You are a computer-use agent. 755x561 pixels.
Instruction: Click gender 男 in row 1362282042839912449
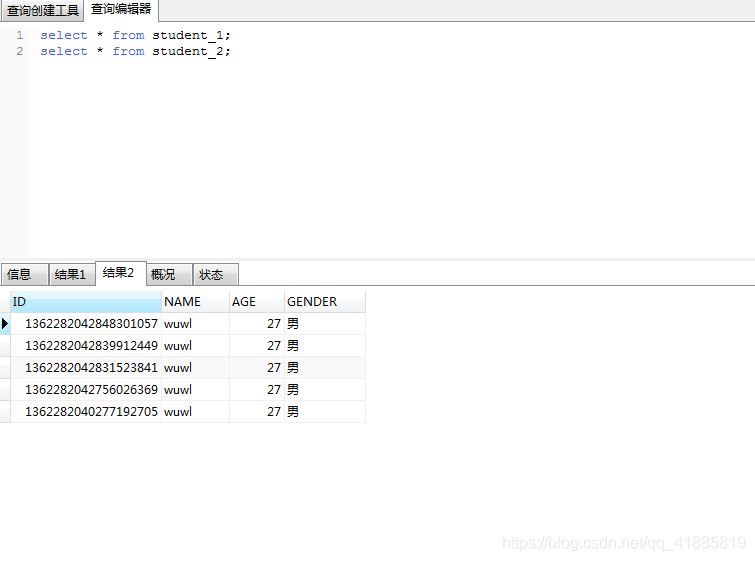[325, 346]
